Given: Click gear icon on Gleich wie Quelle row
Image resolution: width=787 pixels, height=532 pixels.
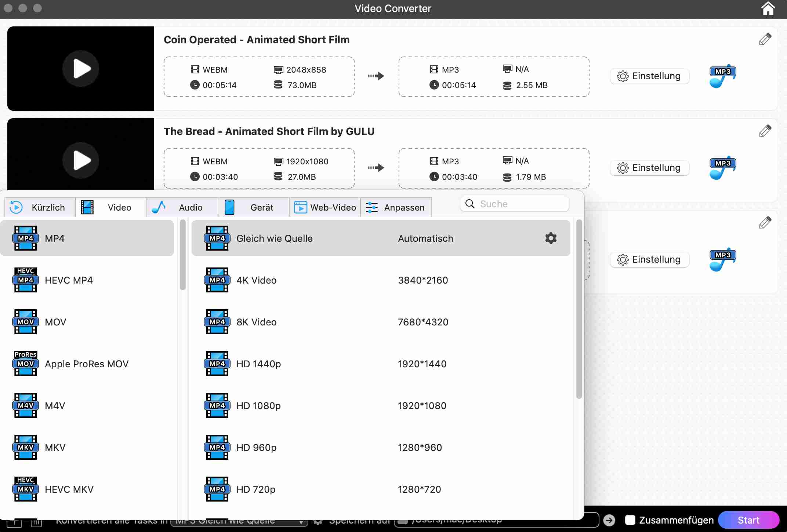Looking at the screenshot, I should 551,238.
